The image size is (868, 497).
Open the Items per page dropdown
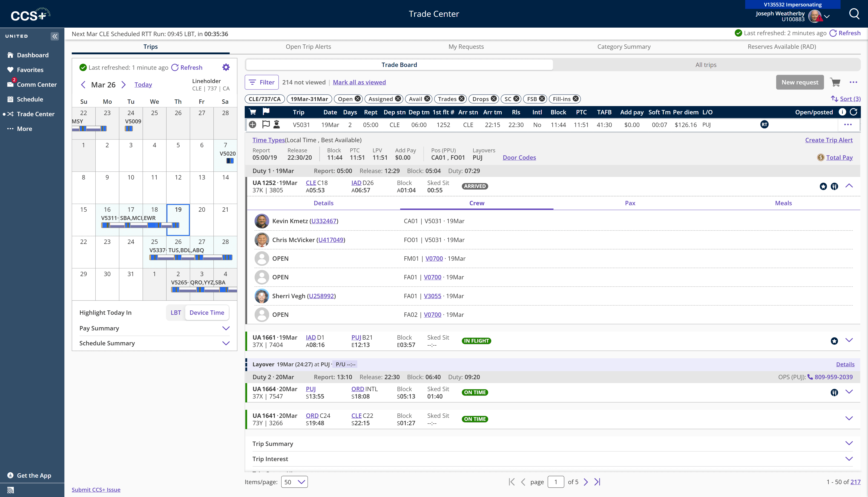(294, 482)
